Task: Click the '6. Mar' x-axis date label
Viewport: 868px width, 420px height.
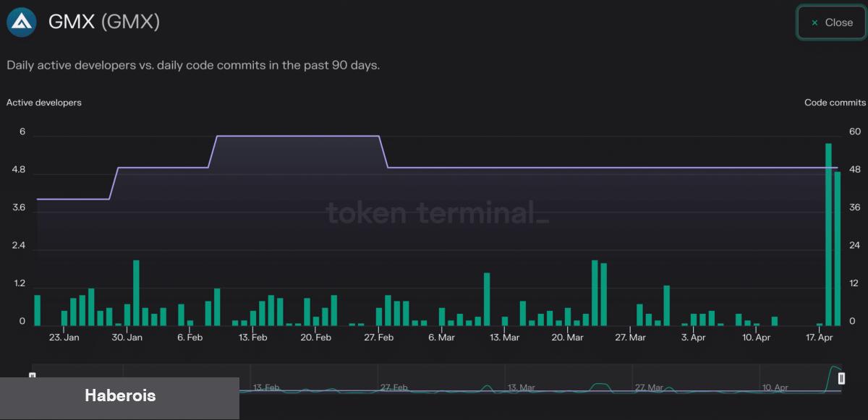Action: click(441, 338)
